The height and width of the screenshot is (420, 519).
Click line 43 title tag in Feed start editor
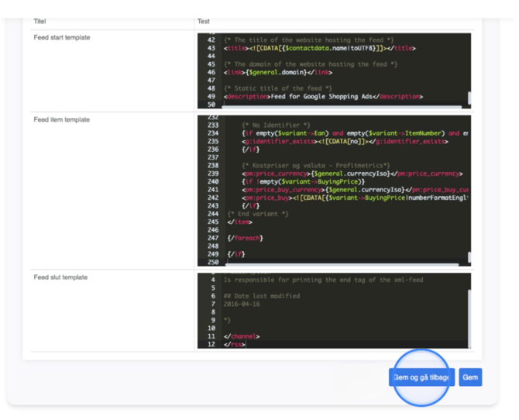coord(319,48)
